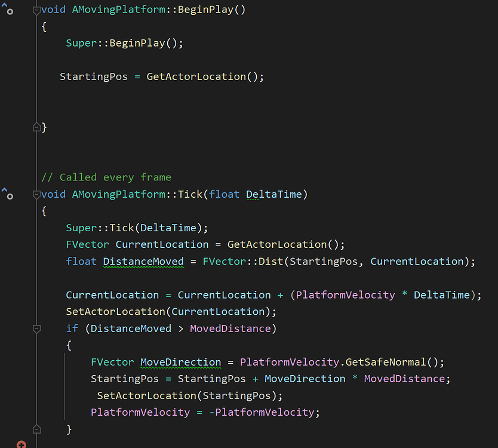The image size is (498, 448).
Task: Click DistanceMoved in the if condition
Action: [131, 329]
